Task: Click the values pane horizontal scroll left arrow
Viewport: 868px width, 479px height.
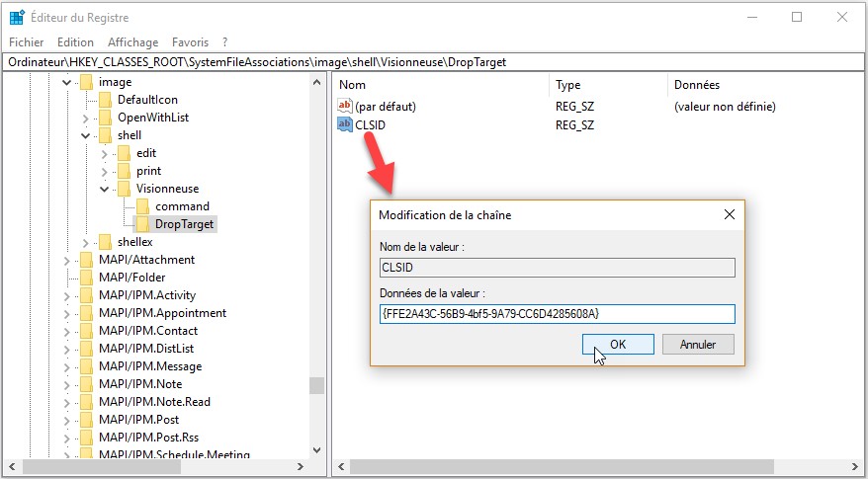Action: click(341, 467)
